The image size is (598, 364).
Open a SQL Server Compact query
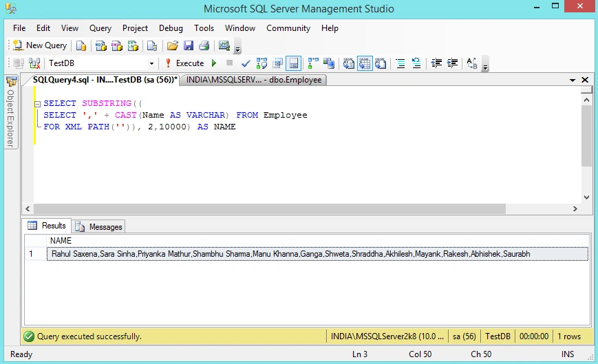(152, 45)
